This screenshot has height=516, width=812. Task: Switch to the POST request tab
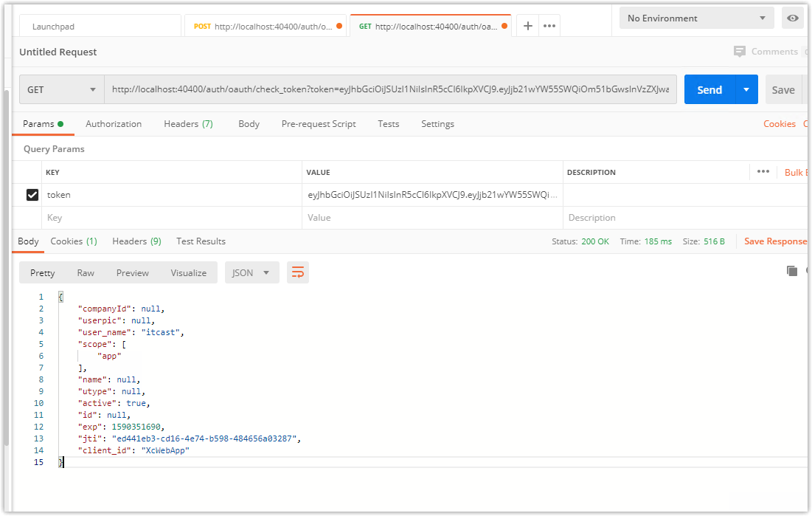point(266,26)
